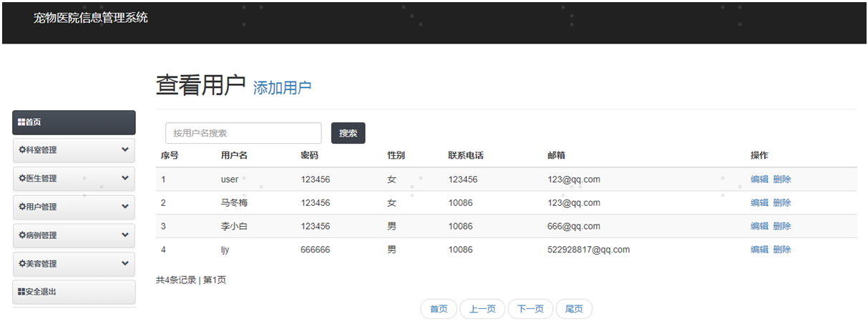This screenshot has height=329, width=868.
Task: Jump to 尾页 pagination button
Action: 574,309
